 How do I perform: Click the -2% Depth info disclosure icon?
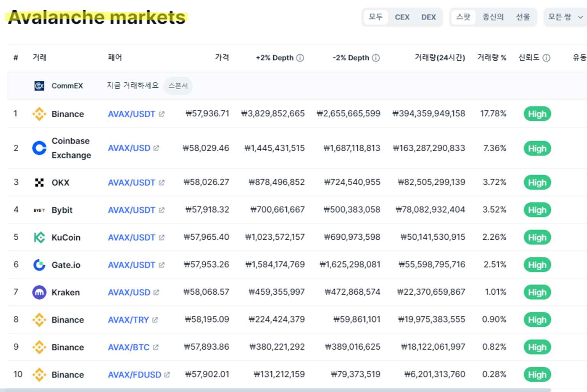click(x=376, y=58)
